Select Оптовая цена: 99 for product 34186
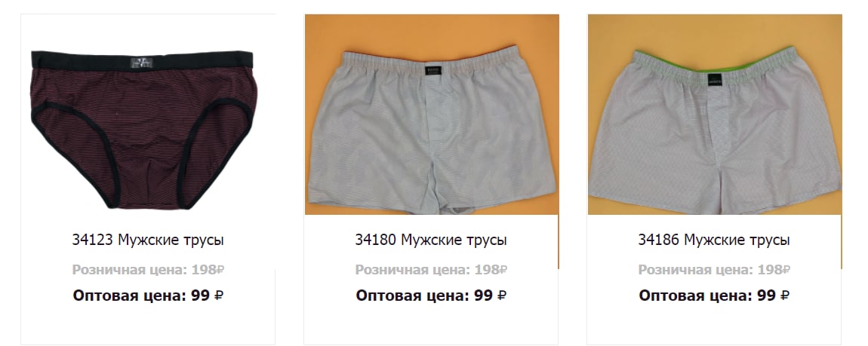Image resolution: width=868 pixels, height=346 pixels. (707, 295)
